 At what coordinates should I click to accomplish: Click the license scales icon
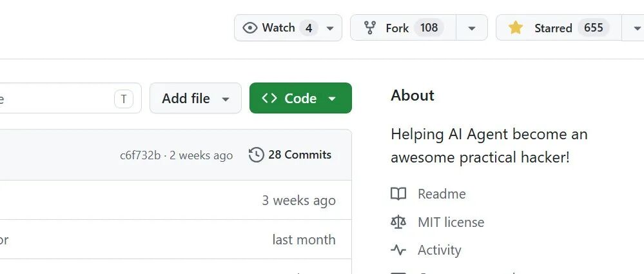398,222
